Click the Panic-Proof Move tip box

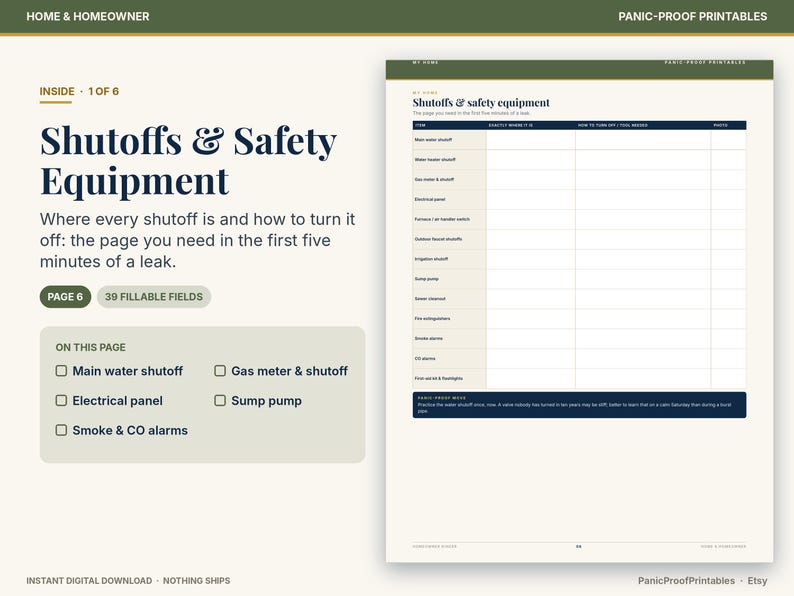pyautogui.click(x=579, y=405)
